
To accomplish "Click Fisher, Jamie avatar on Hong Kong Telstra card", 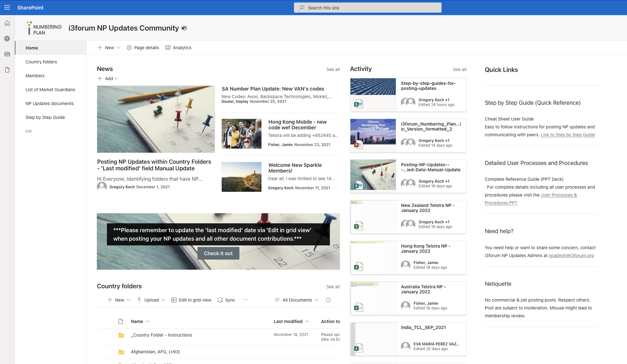I will (x=406, y=265).
